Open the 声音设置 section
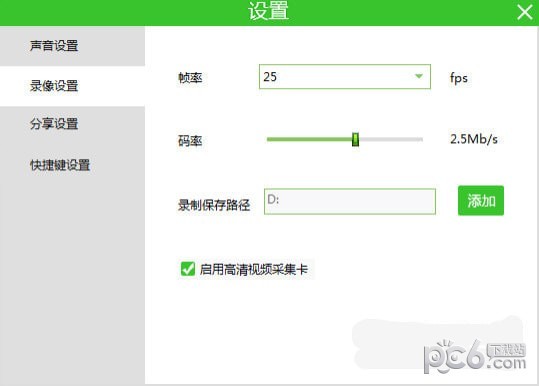The width and height of the screenshot is (539, 386). tap(72, 46)
